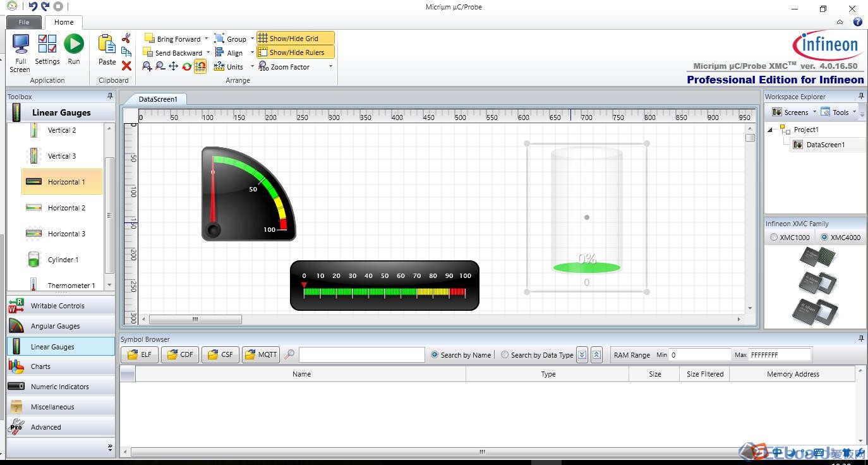Toggle Show/Hide Grid
The image size is (868, 465).
pos(295,39)
